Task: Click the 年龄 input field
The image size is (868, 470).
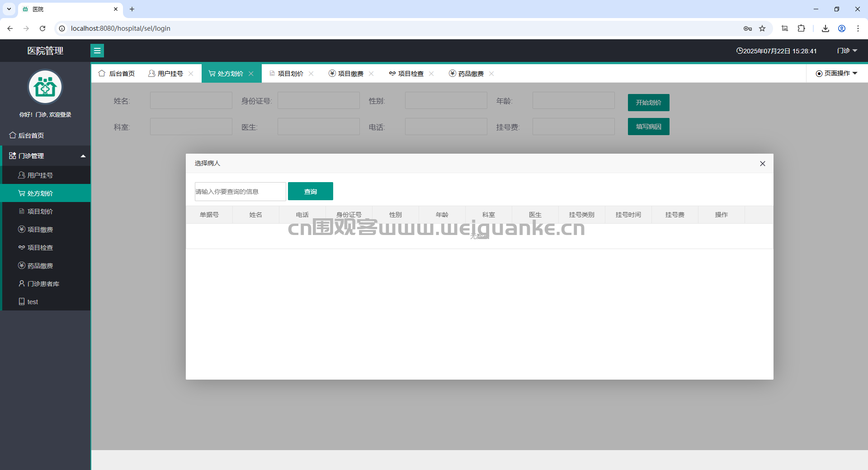Action: (573, 100)
